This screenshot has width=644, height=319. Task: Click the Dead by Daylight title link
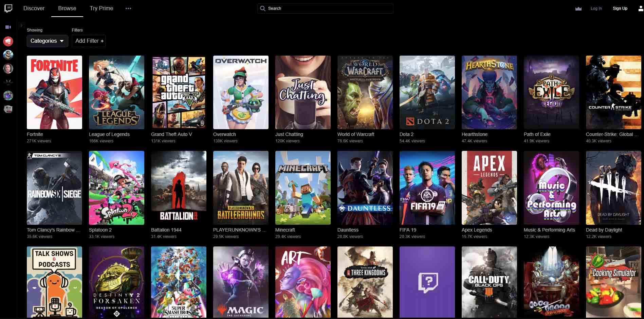(604, 230)
